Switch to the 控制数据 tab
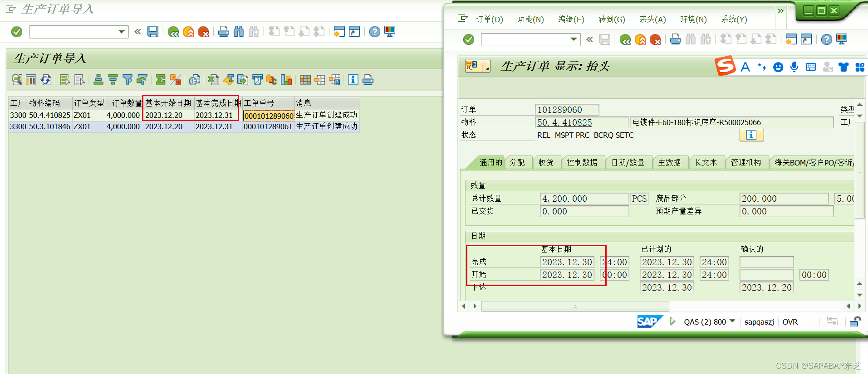 tap(582, 163)
